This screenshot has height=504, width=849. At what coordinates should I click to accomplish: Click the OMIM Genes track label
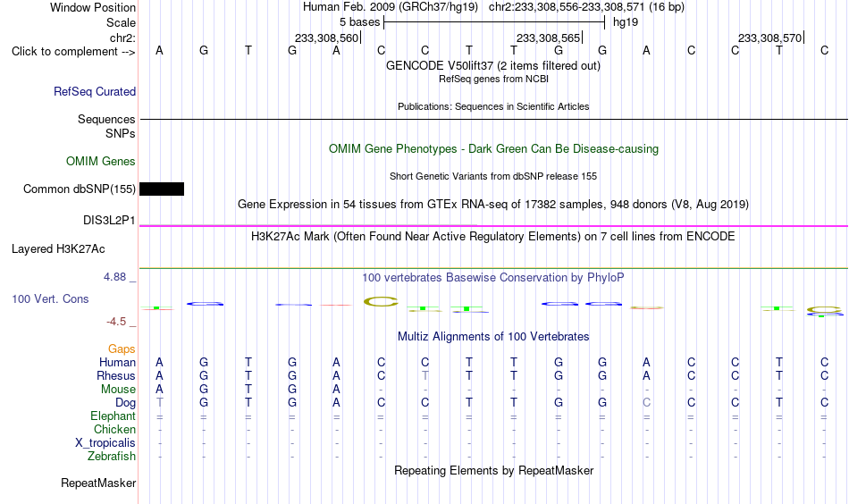pyautogui.click(x=101, y=162)
